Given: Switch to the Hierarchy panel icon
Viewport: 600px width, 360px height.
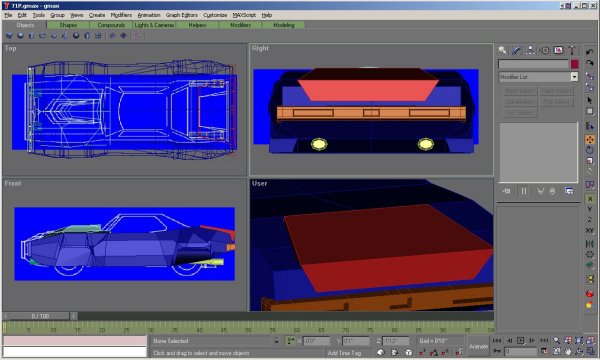Looking at the screenshot, I should click(x=530, y=50).
